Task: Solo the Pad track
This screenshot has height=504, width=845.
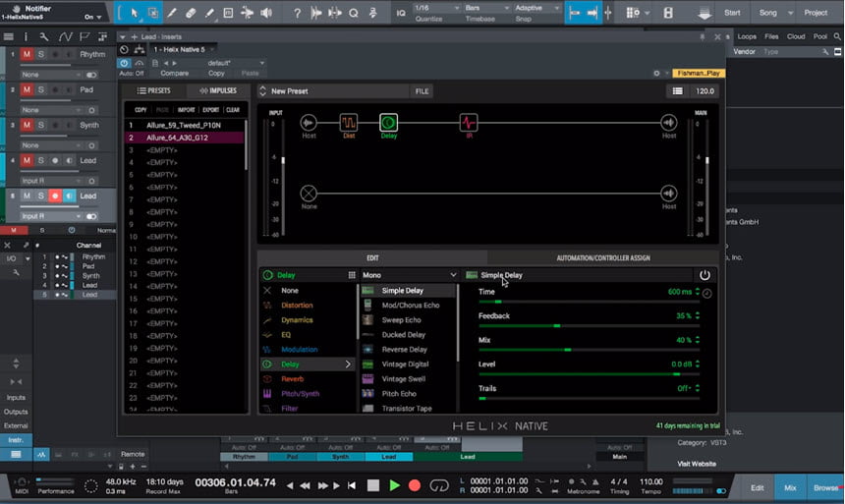Action: pos(40,89)
